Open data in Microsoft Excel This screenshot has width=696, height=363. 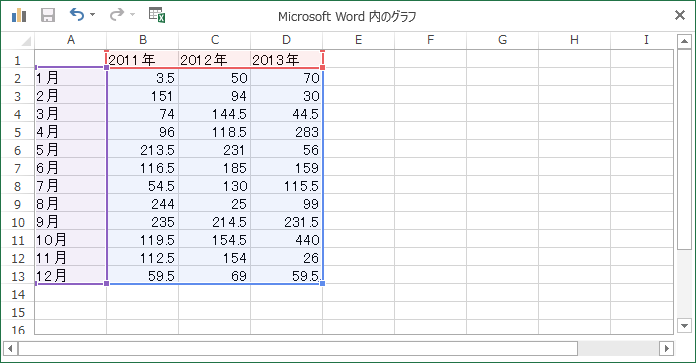pyautogui.click(x=157, y=15)
